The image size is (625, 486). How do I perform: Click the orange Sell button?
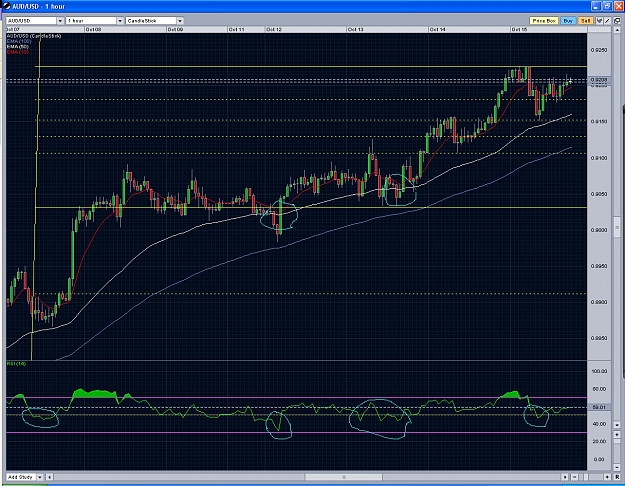[586, 21]
